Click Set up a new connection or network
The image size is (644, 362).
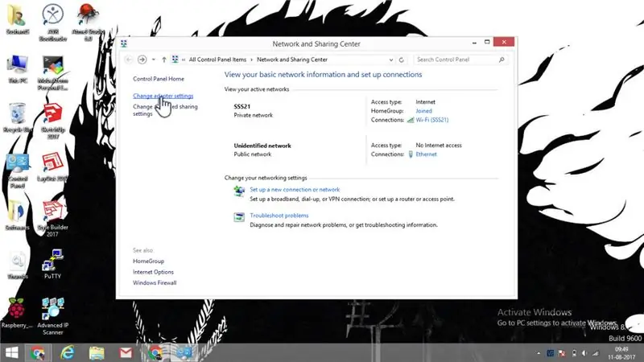point(295,190)
